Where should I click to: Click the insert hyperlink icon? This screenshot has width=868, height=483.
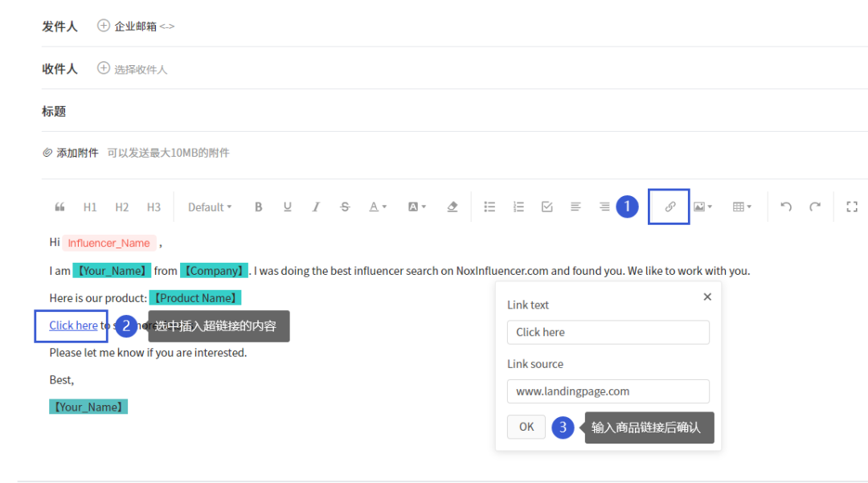[x=669, y=207]
